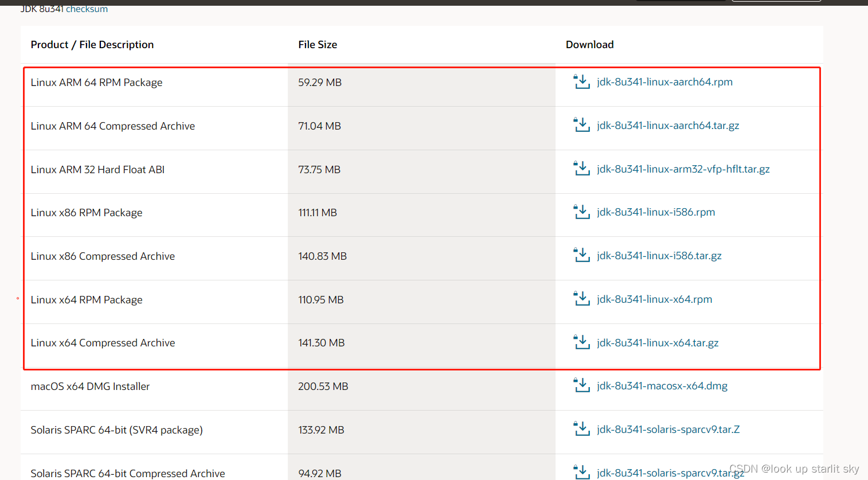Click download icon for arm32-vfp-hflt archive
This screenshot has height=480, width=868.
(581, 169)
